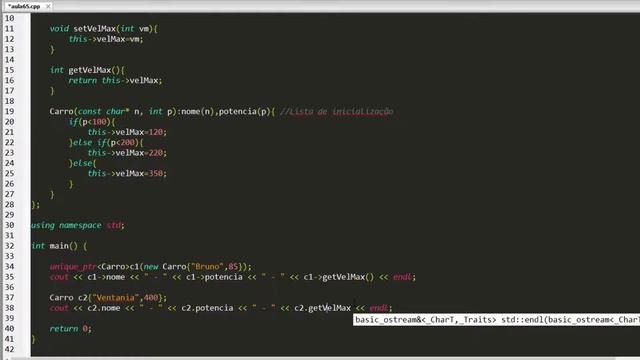Click 'c1->getVelMax()' call on line 35
The height and width of the screenshot is (360, 640).
click(338, 277)
